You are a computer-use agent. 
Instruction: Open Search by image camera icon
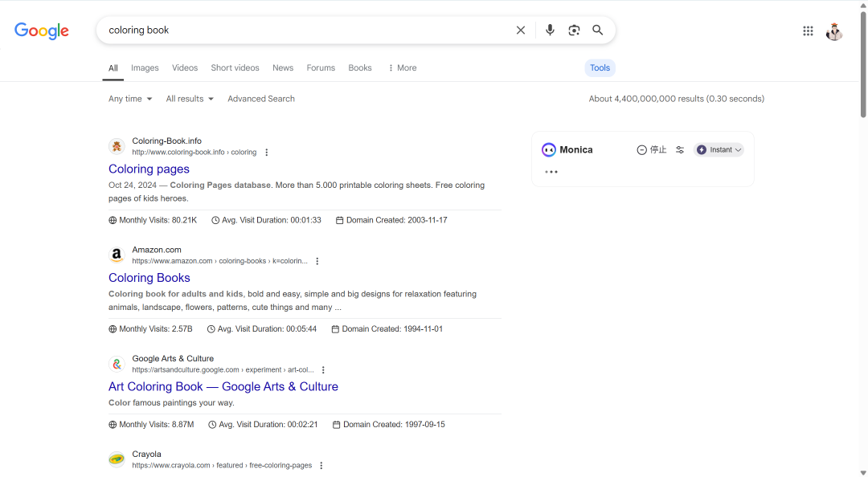(574, 31)
